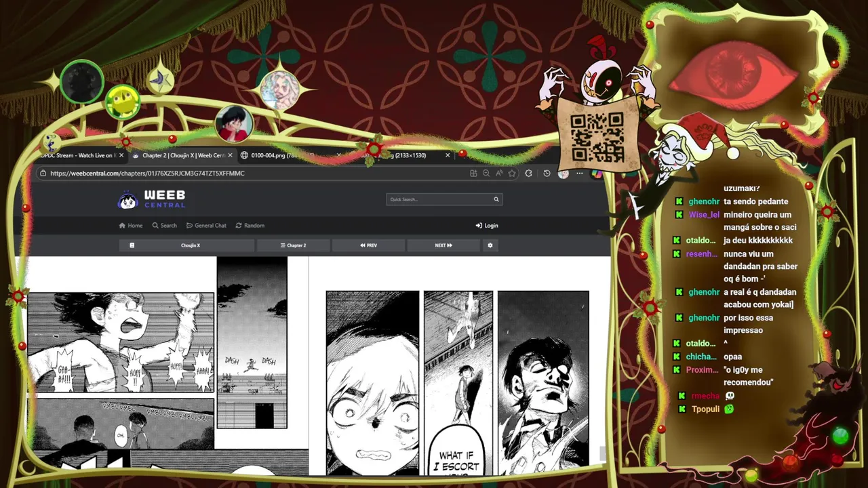Open browser settings and more menu
Screen dimensions: 868x488
(579, 174)
